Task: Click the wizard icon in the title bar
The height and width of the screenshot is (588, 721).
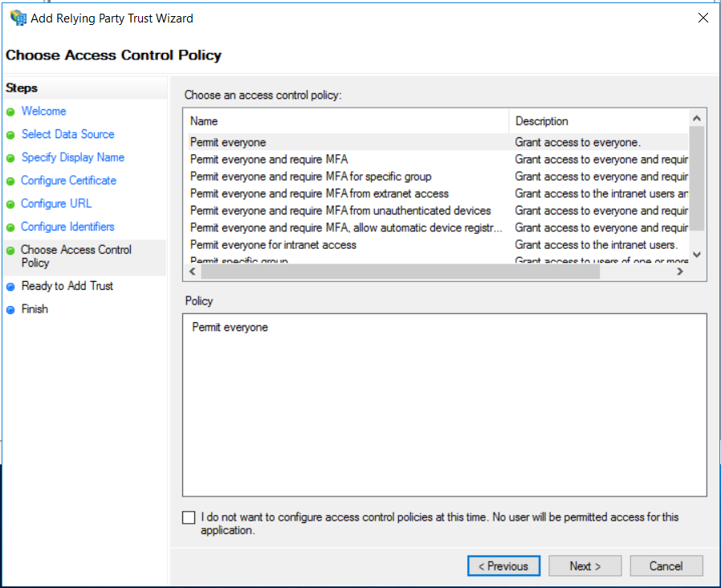Action: click(18, 18)
